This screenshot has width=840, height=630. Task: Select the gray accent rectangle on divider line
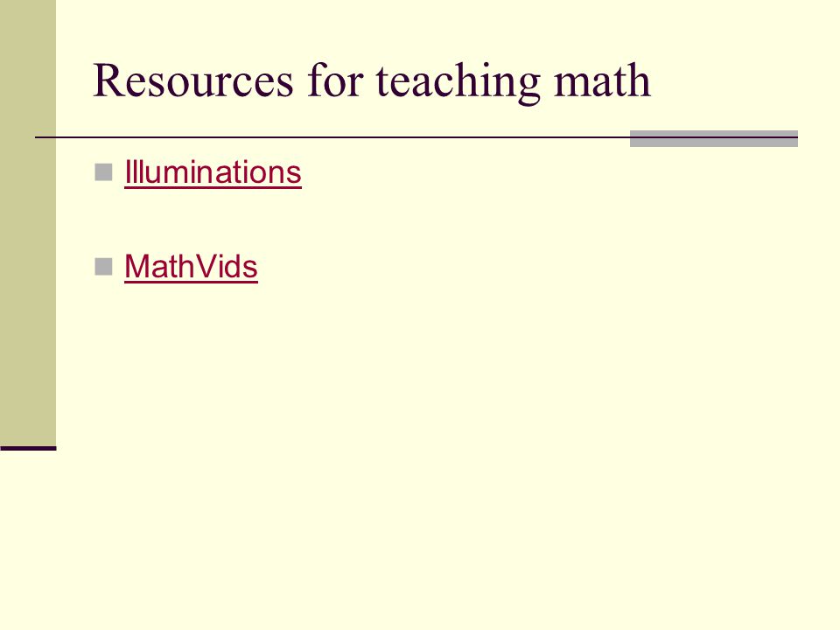tap(714, 138)
